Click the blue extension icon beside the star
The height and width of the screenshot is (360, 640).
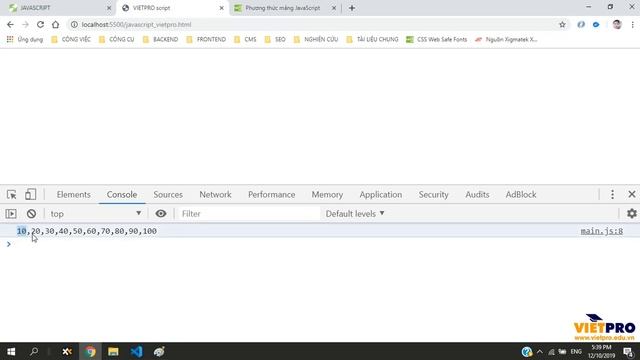click(x=596, y=24)
